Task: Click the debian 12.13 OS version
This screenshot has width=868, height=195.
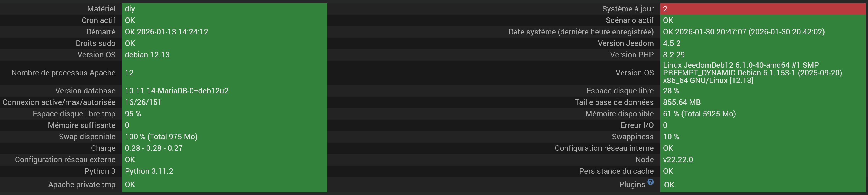Action: coord(147,55)
